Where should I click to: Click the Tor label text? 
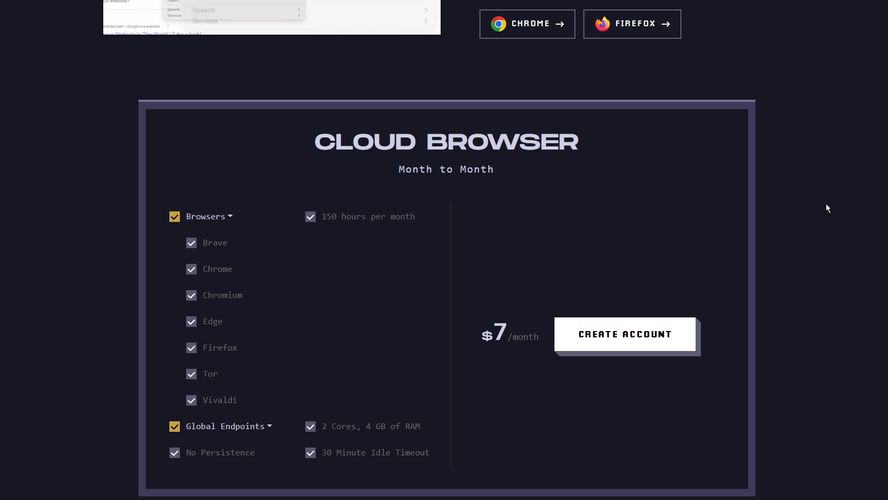210,374
